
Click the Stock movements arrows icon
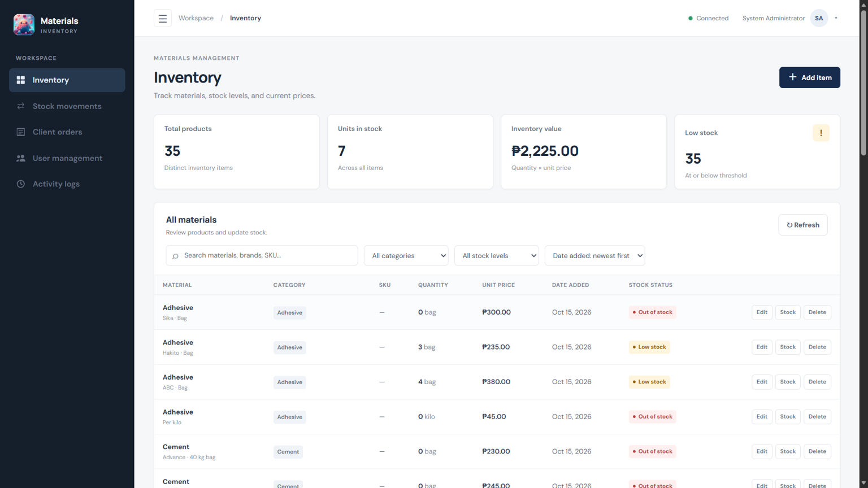(21, 106)
